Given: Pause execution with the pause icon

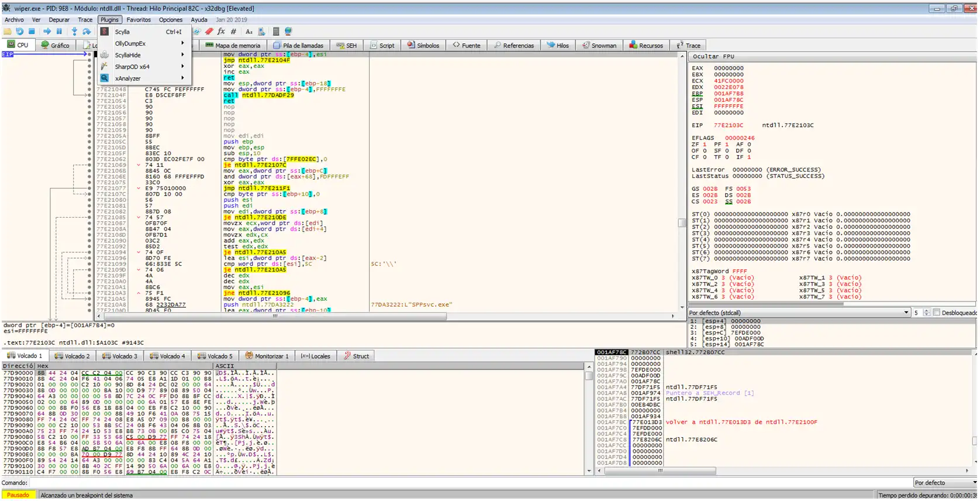Looking at the screenshot, I should tap(59, 32).
